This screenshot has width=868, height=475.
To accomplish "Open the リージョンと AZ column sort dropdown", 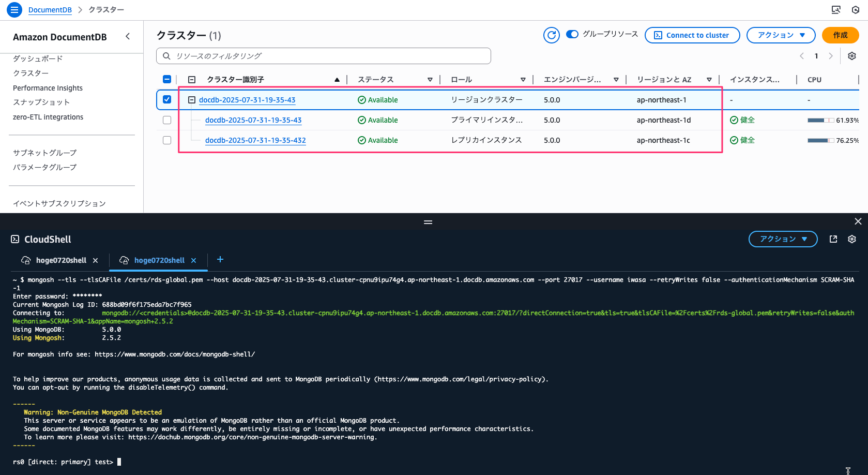I will pyautogui.click(x=709, y=80).
